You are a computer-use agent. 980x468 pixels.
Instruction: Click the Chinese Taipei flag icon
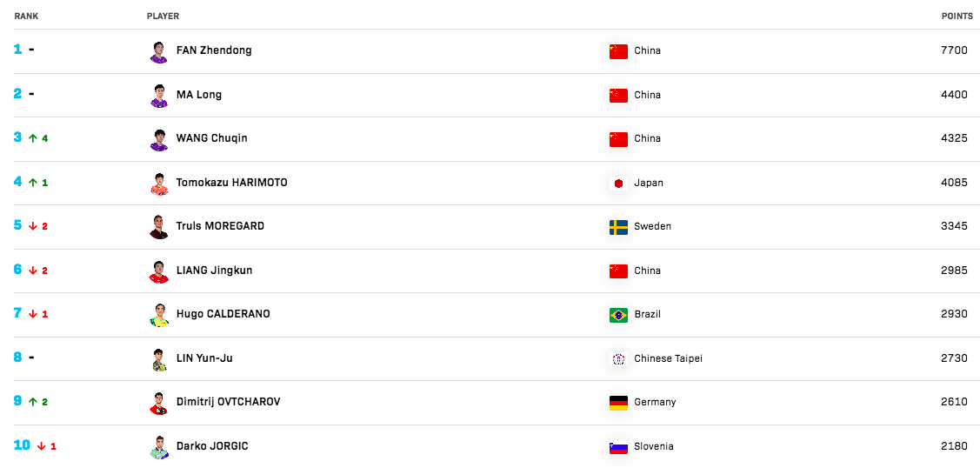[618, 359]
